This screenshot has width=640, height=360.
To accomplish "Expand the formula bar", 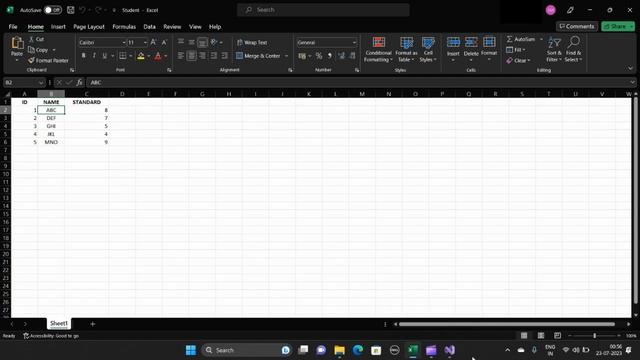I will (x=632, y=82).
